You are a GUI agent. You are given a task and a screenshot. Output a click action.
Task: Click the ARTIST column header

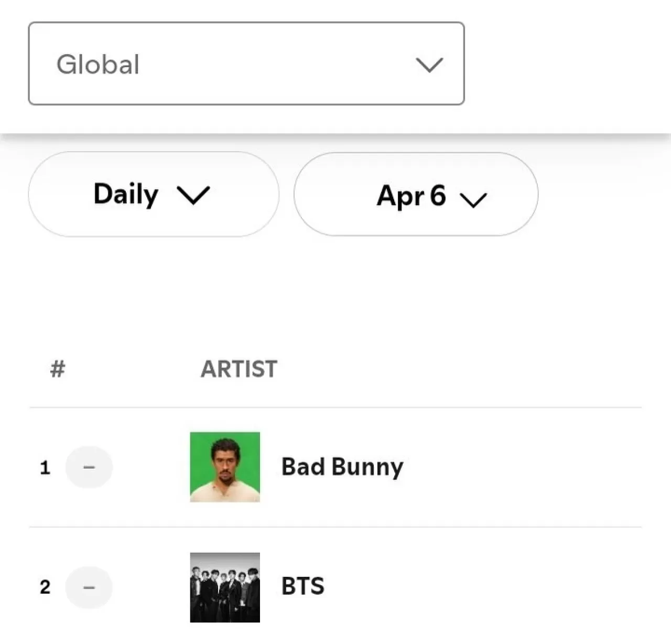click(x=239, y=369)
